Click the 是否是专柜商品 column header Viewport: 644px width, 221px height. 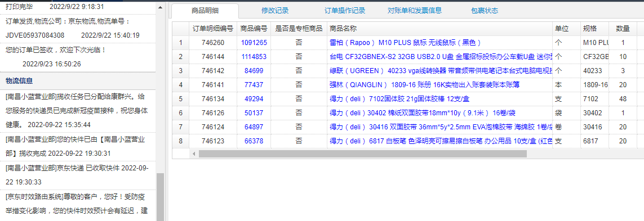pyautogui.click(x=299, y=29)
